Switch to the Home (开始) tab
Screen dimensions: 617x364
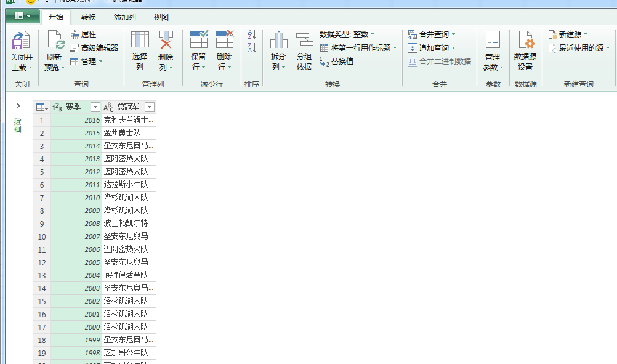[56, 17]
